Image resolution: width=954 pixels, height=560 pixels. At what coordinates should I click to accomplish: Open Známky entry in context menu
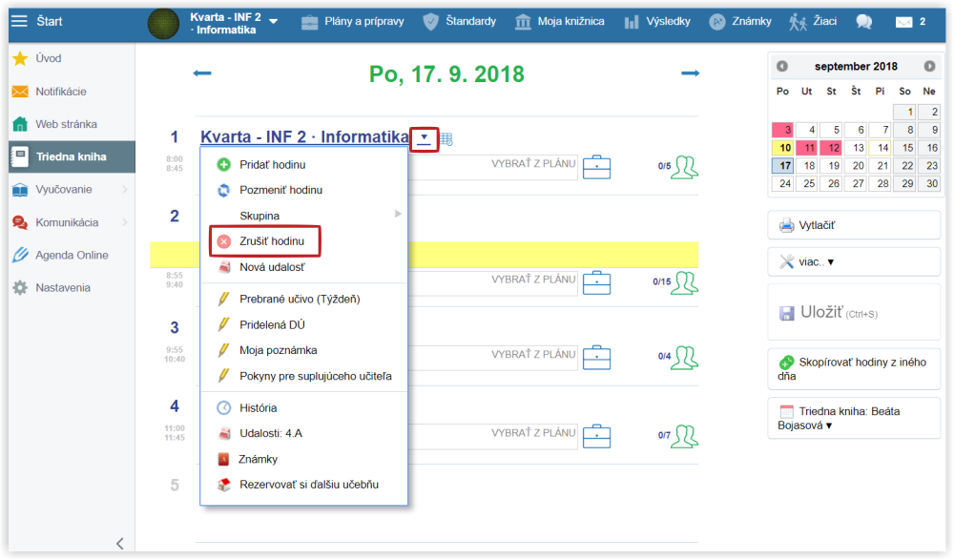click(304, 459)
